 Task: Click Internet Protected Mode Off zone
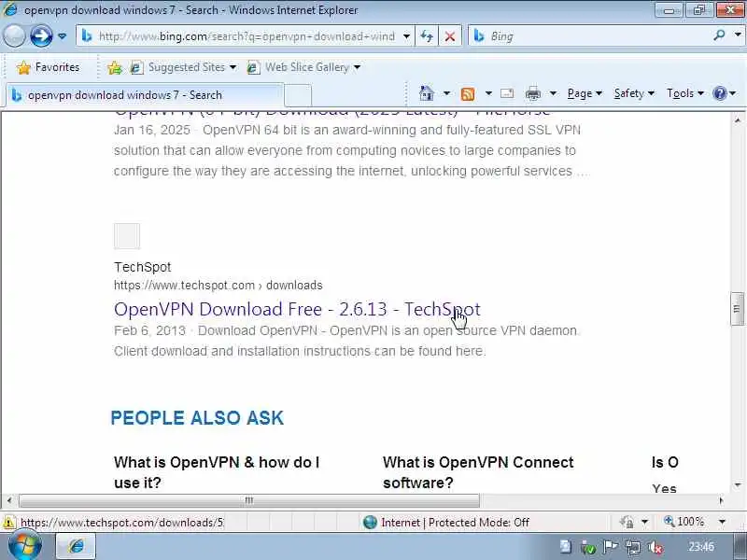tap(445, 523)
